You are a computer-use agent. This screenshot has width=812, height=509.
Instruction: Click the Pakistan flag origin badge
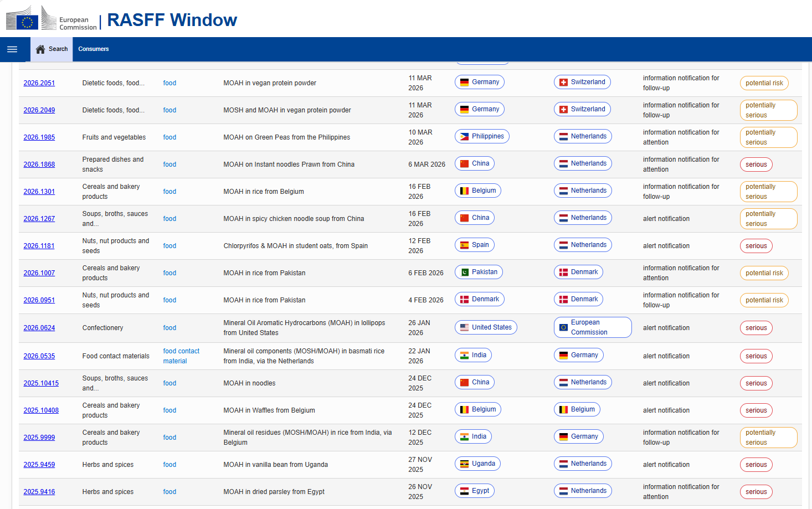click(479, 272)
